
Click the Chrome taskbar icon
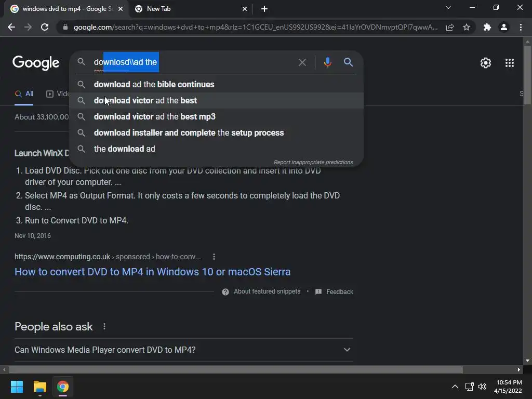click(63, 387)
